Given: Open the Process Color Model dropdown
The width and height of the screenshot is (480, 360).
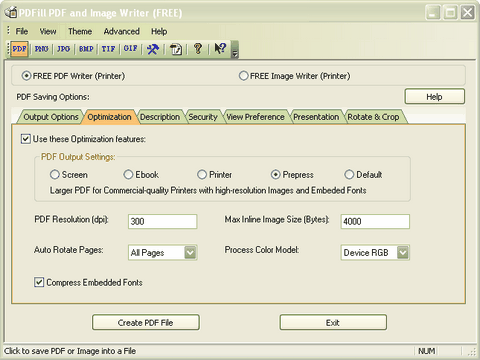Looking at the screenshot, I should click(x=403, y=252).
